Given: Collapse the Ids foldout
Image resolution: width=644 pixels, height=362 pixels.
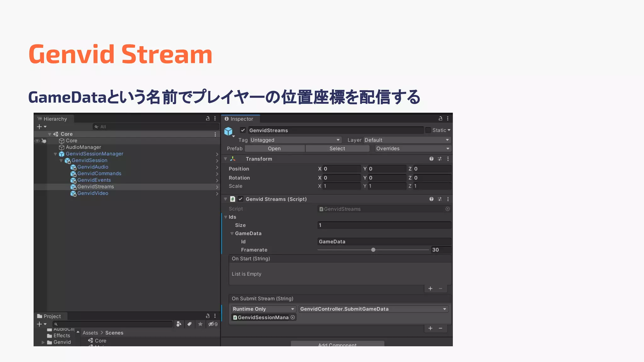Looking at the screenshot, I should point(225,217).
